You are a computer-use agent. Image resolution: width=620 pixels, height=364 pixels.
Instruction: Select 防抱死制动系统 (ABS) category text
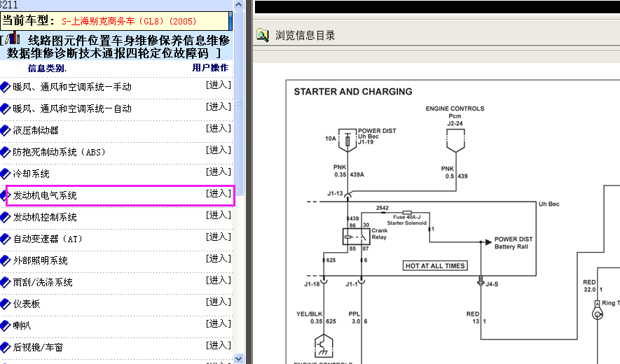(59, 152)
